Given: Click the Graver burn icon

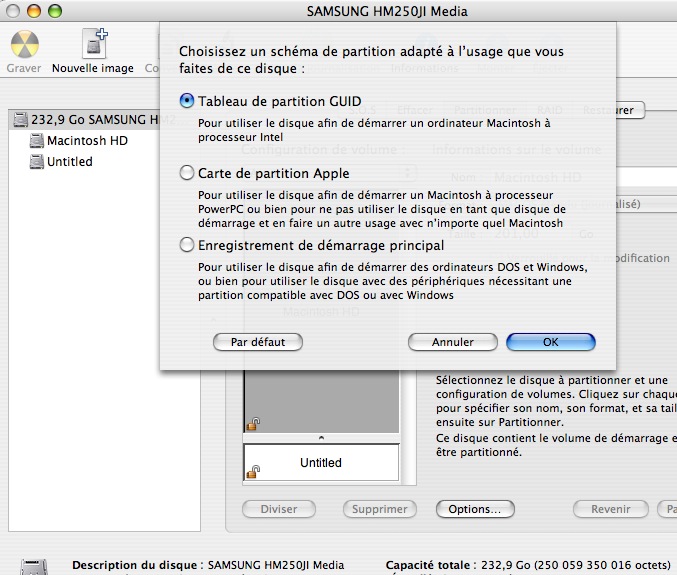Looking at the screenshot, I should [x=25, y=44].
